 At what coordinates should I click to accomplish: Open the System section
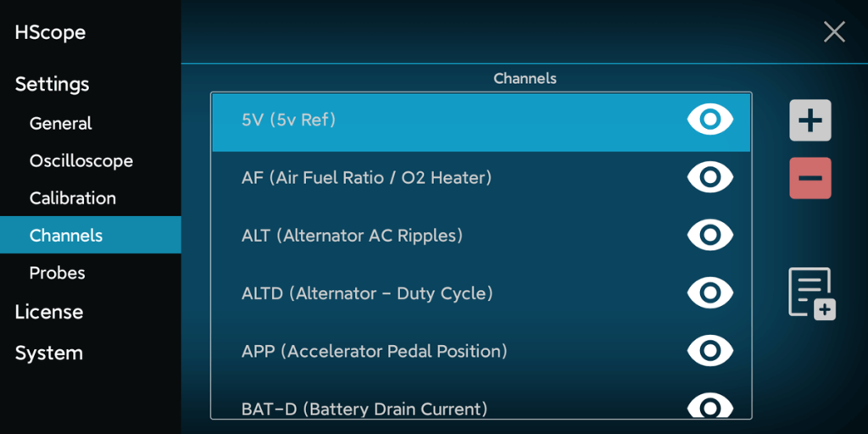[49, 353]
